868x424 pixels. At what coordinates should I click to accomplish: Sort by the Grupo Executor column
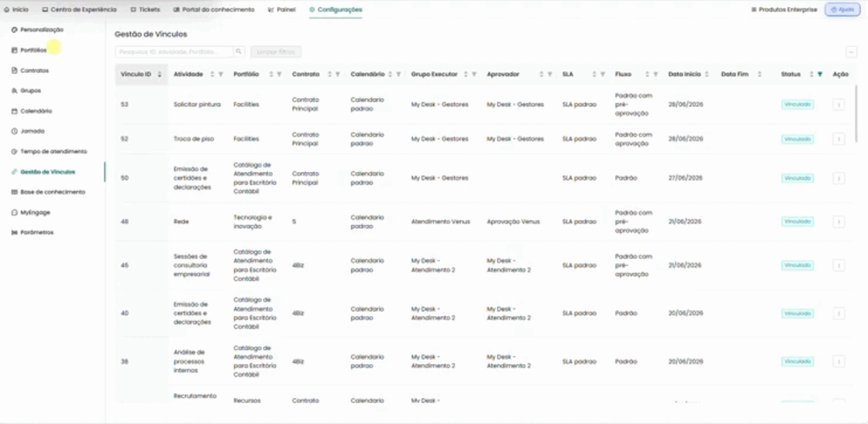(465, 74)
